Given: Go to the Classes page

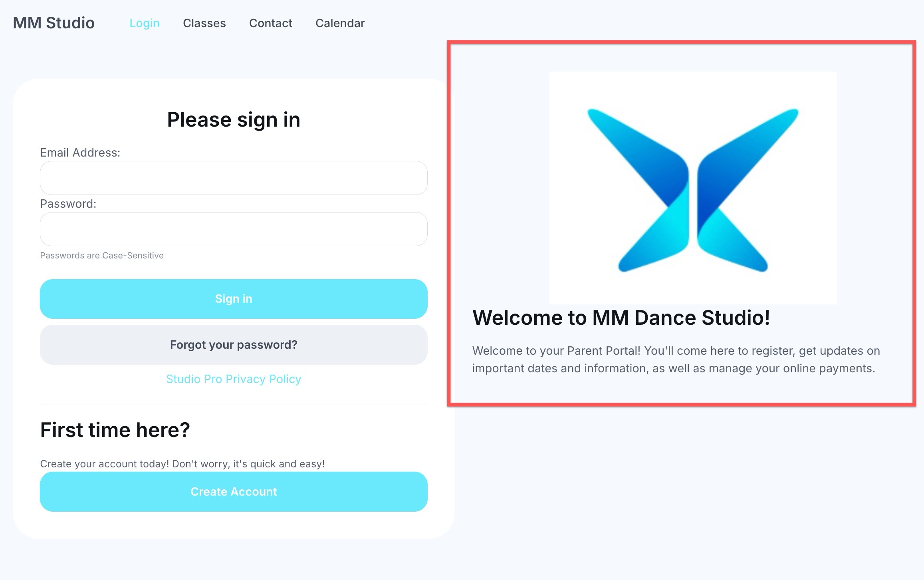Looking at the screenshot, I should pyautogui.click(x=204, y=23).
